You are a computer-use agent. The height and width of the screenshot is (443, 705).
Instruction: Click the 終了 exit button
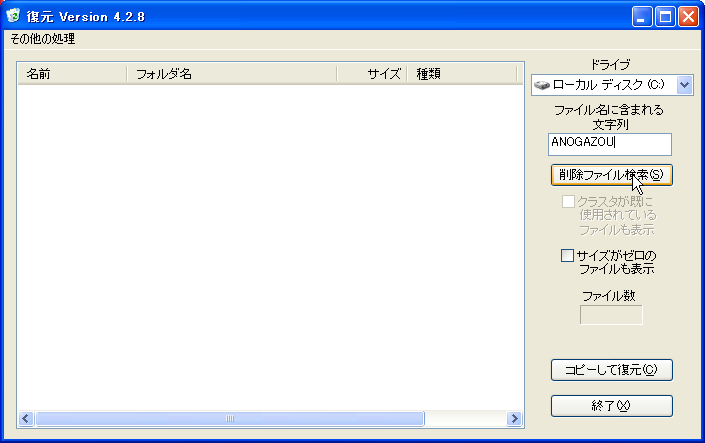pos(611,406)
